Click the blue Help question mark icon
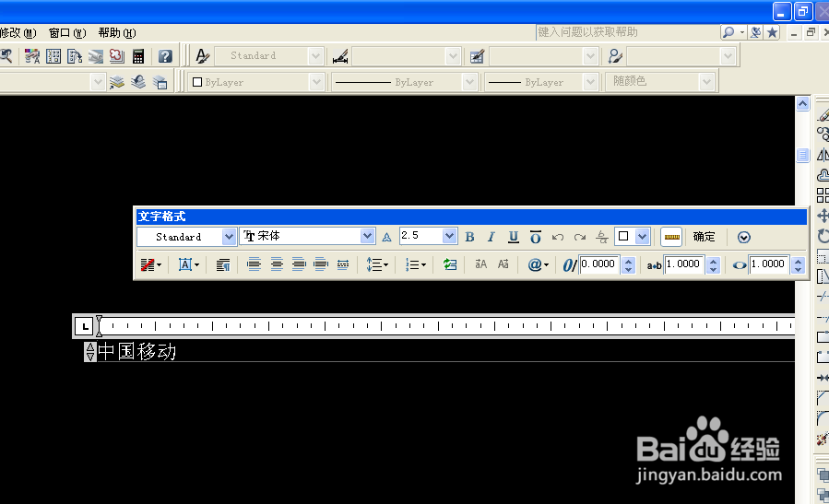 pyautogui.click(x=165, y=56)
